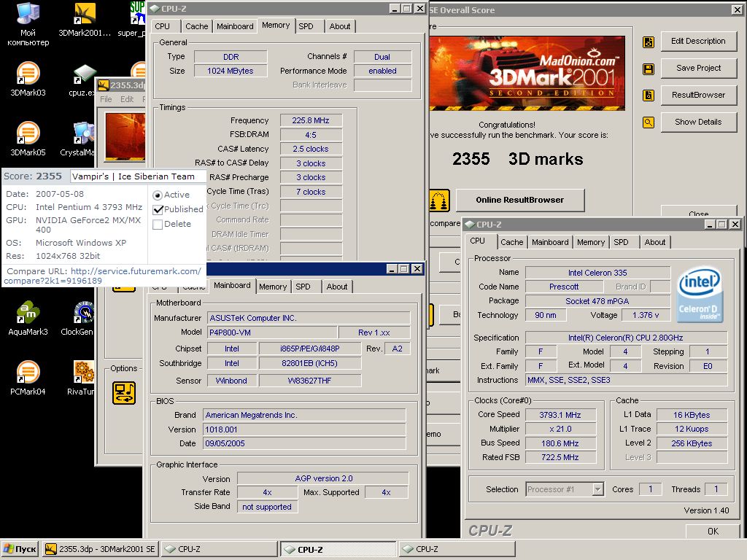Click the yellow trees icon beside Online ResultBrowser
Image resolution: width=747 pixels, height=560 pixels.
[439, 201]
